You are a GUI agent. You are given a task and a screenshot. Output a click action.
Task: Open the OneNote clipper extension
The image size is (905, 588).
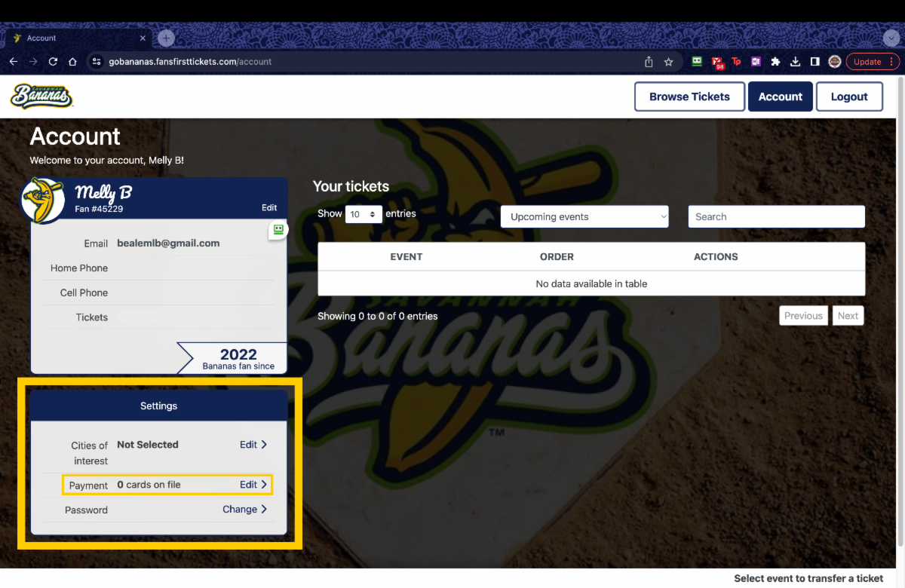tap(756, 62)
